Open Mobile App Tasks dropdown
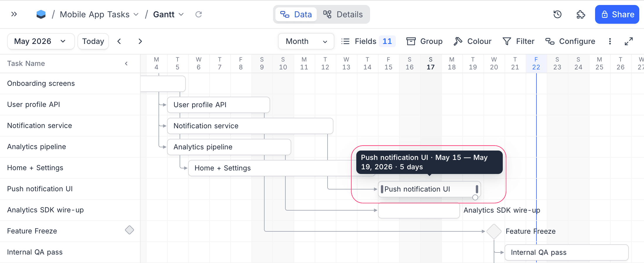This screenshot has height=263, width=644. 99,14
